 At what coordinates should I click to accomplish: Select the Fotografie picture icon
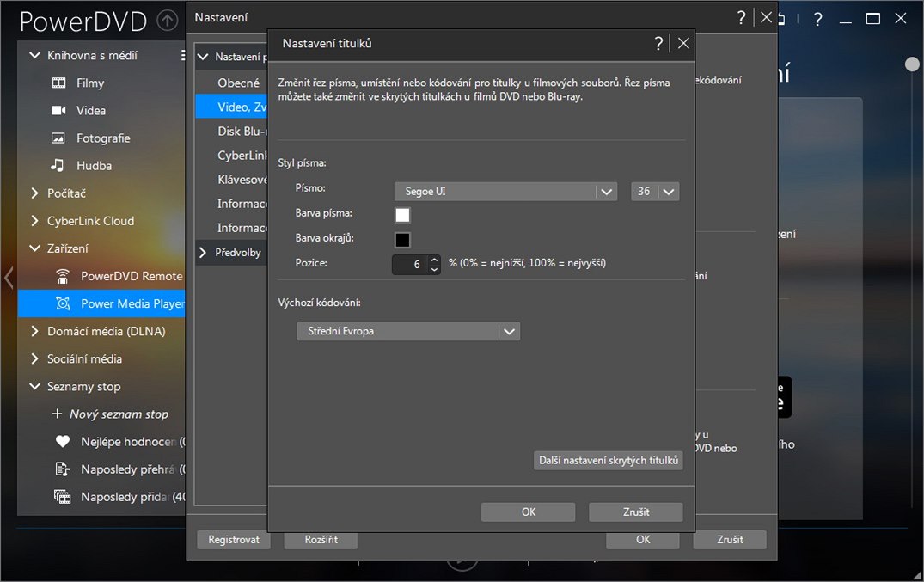[58, 138]
